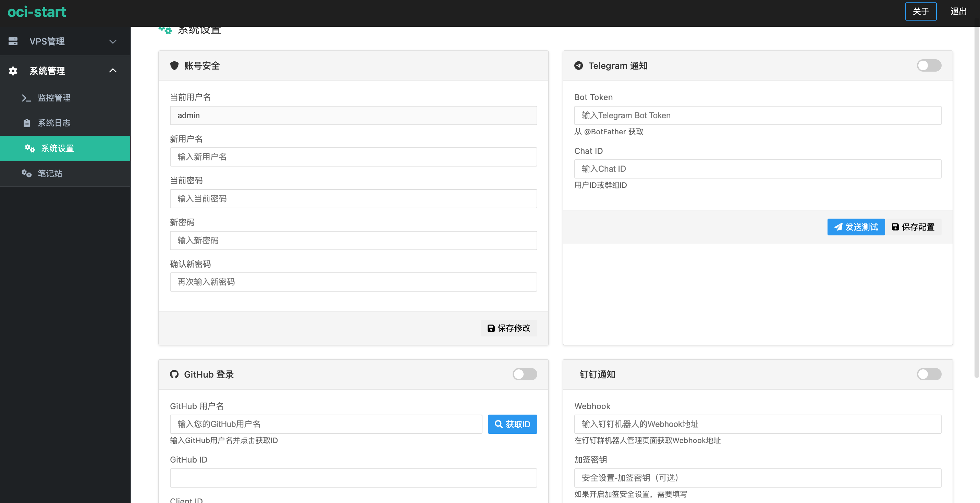Click the VPS管理 server icon in sidebar
Screen dimensions: 980x503
click(13, 41)
